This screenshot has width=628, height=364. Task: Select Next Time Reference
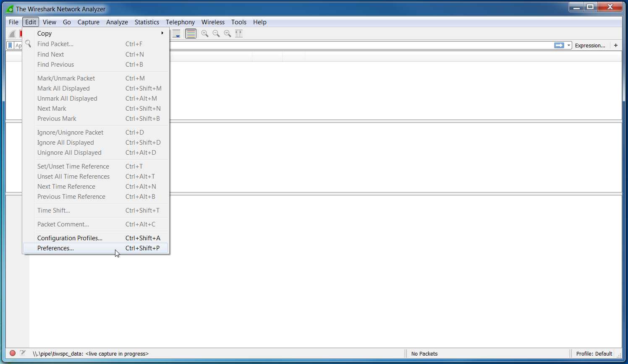pos(96,187)
